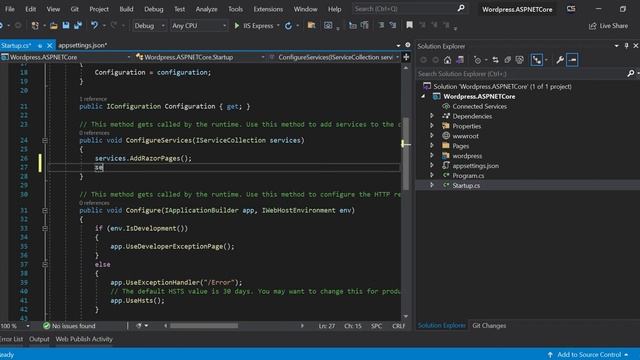This screenshot has height=360, width=640.
Task: Toggle pin on the Startup.cs tab
Action: (40, 45)
